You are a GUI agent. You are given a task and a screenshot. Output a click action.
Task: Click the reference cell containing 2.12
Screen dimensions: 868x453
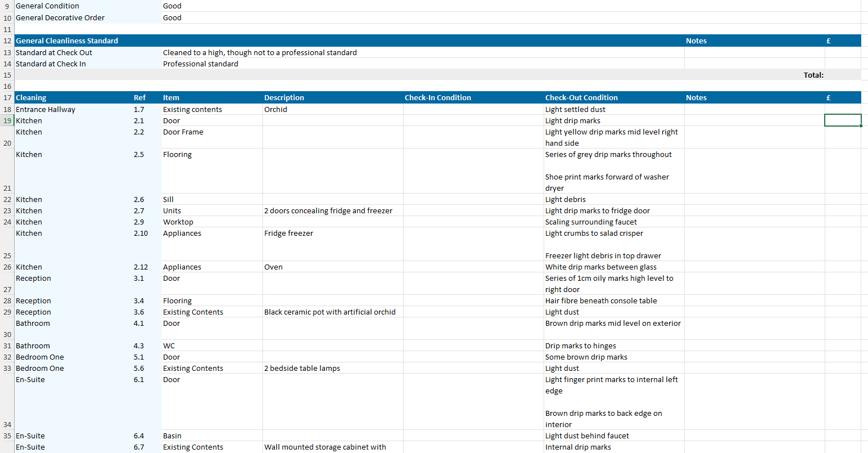click(x=141, y=267)
